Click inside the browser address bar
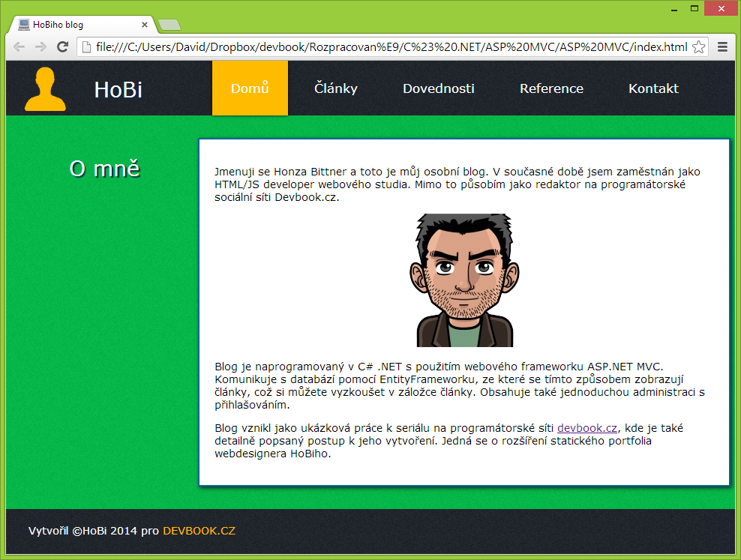741x560 pixels. [375, 46]
